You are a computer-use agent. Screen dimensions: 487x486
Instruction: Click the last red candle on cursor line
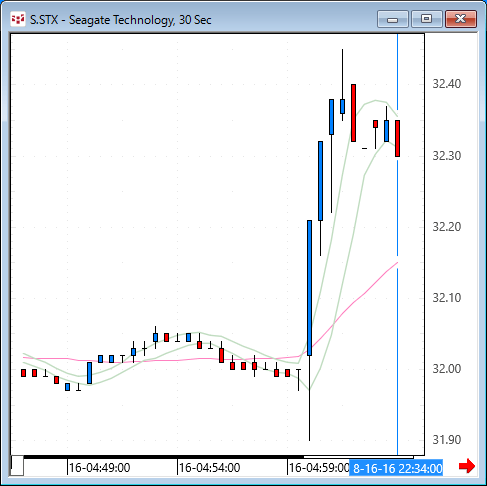(x=397, y=138)
